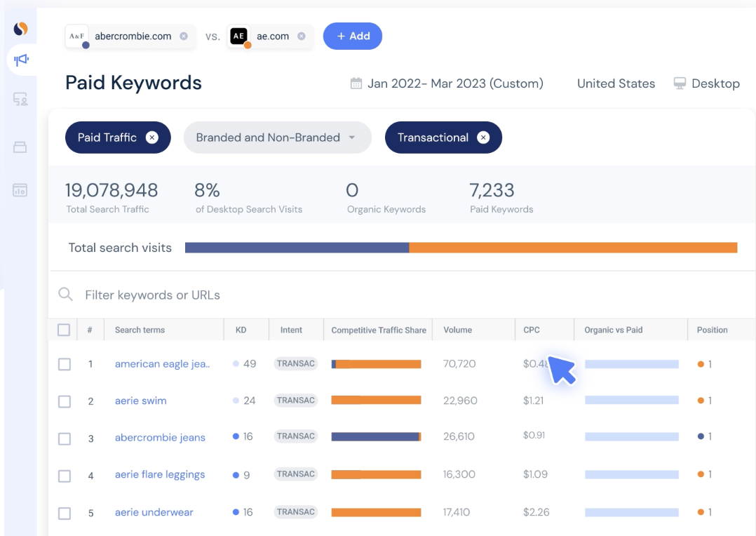Screen dimensions: 756x536
Task: Remove abercrombie.com from comparison
Action: click(184, 36)
